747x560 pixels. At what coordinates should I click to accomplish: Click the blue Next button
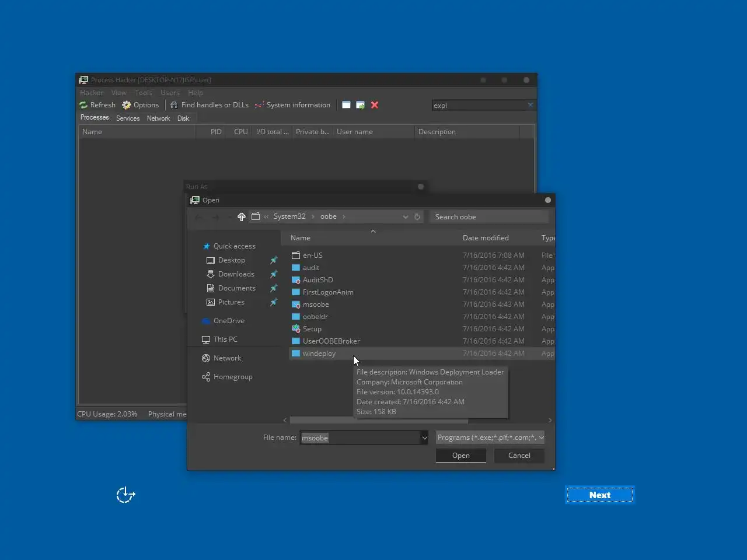[600, 495]
